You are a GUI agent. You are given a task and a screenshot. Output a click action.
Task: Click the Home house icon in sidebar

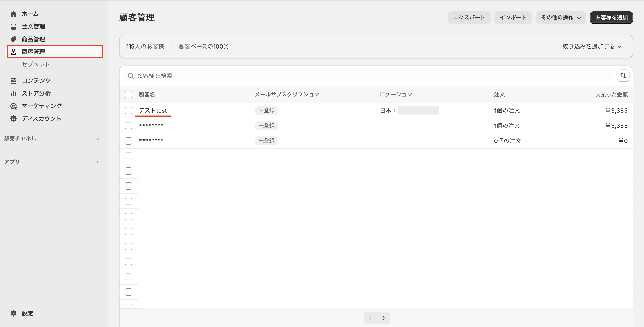point(14,14)
